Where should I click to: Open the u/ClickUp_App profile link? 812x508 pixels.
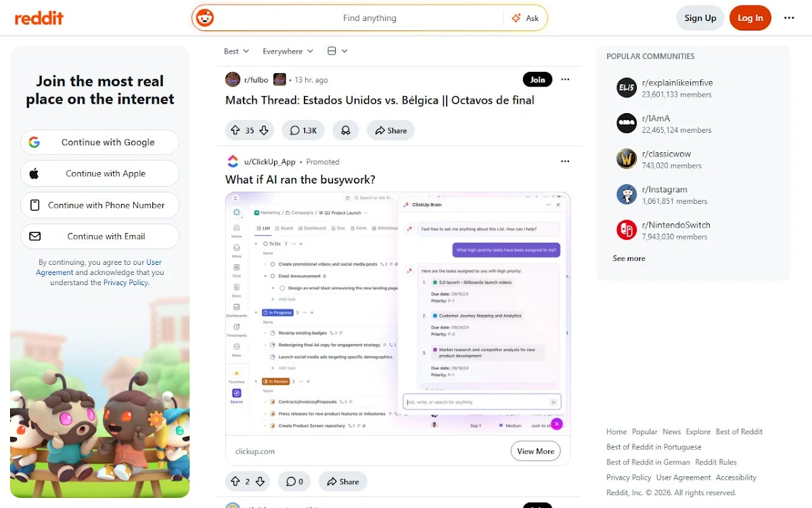[x=269, y=162]
